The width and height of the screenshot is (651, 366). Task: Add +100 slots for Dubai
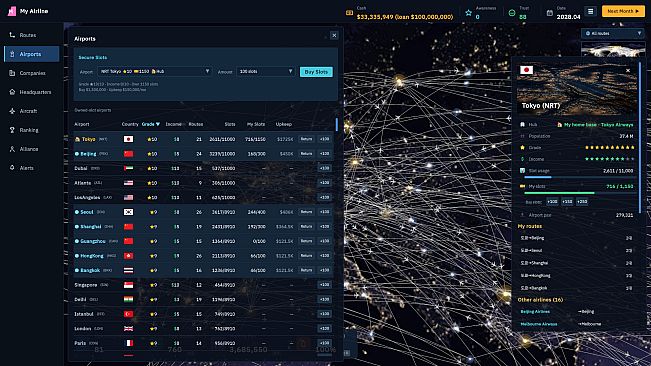click(x=324, y=168)
